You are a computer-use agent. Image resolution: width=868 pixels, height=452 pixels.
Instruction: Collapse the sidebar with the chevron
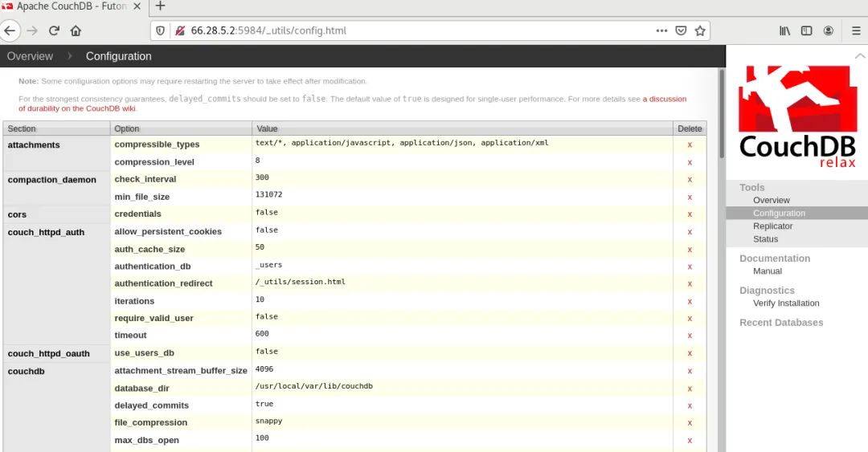tap(860, 56)
